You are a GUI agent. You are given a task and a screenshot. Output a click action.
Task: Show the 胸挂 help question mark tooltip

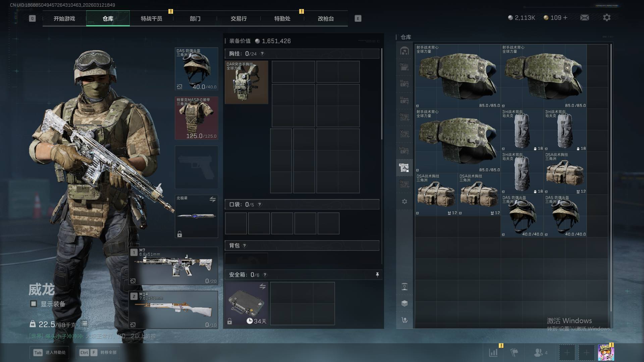[x=262, y=54]
